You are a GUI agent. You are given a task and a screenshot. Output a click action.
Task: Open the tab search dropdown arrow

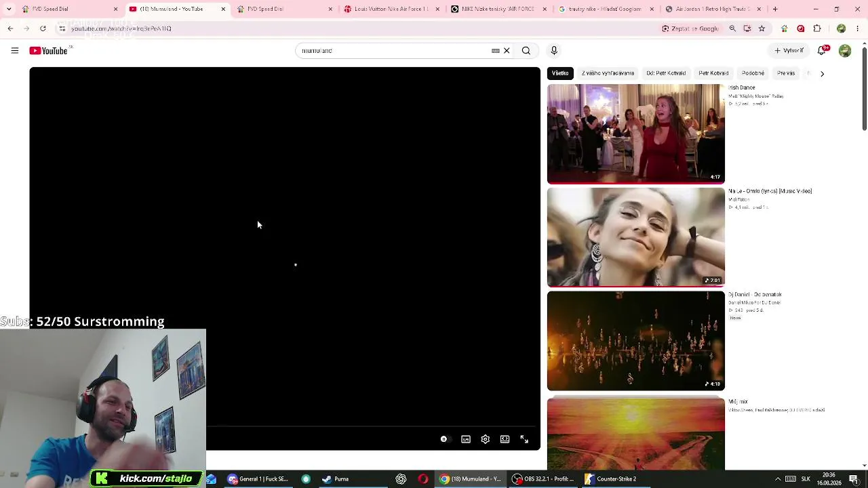(9, 9)
